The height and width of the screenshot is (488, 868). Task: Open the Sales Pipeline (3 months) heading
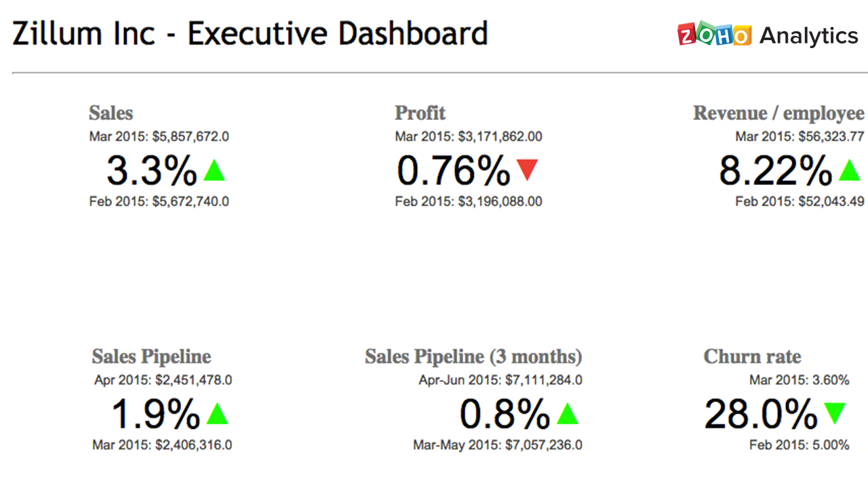coord(473,357)
